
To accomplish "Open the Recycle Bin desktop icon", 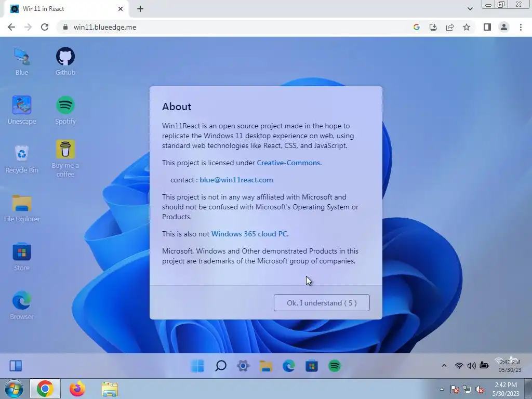I will pos(22,159).
